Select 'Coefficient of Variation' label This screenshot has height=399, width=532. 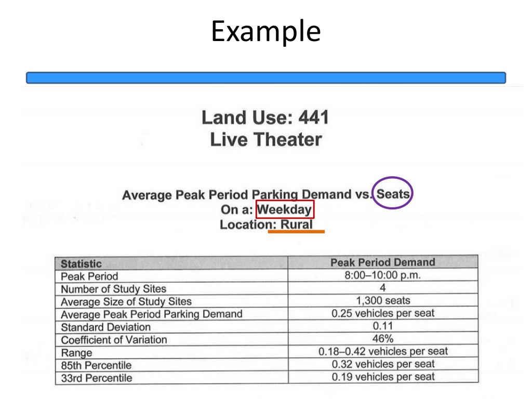[x=114, y=340]
